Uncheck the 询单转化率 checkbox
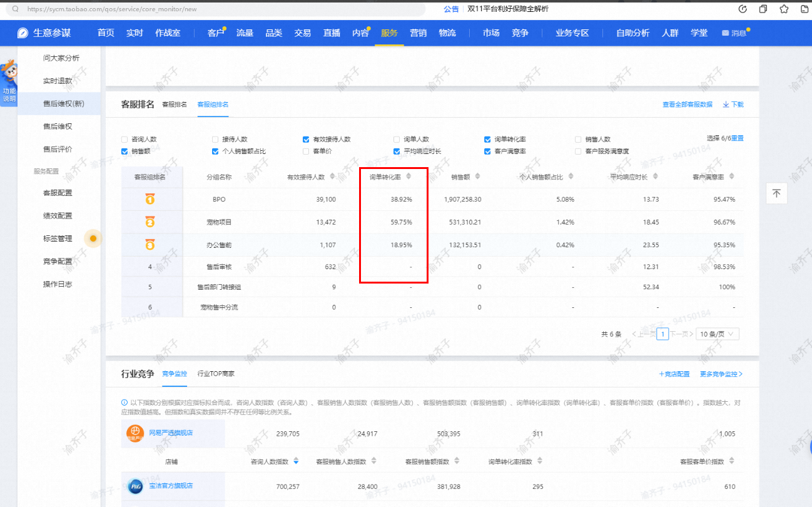812x507 pixels. (x=487, y=140)
